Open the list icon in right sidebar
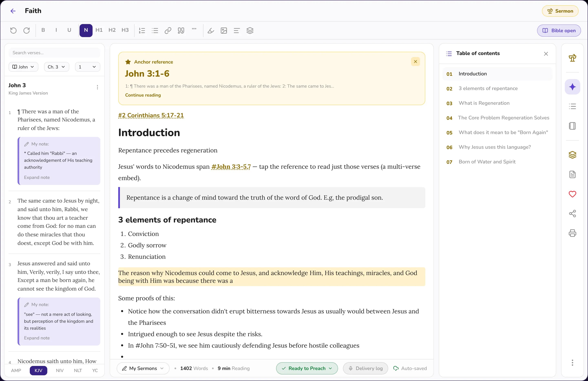Image resolution: width=588 pixels, height=381 pixels. (x=572, y=106)
